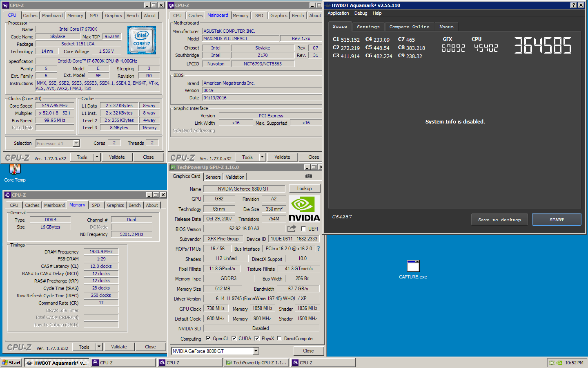Screen dimensions: 588x368
Task: Switch to the Sensors tab in GPU-Z
Action: 213,177
